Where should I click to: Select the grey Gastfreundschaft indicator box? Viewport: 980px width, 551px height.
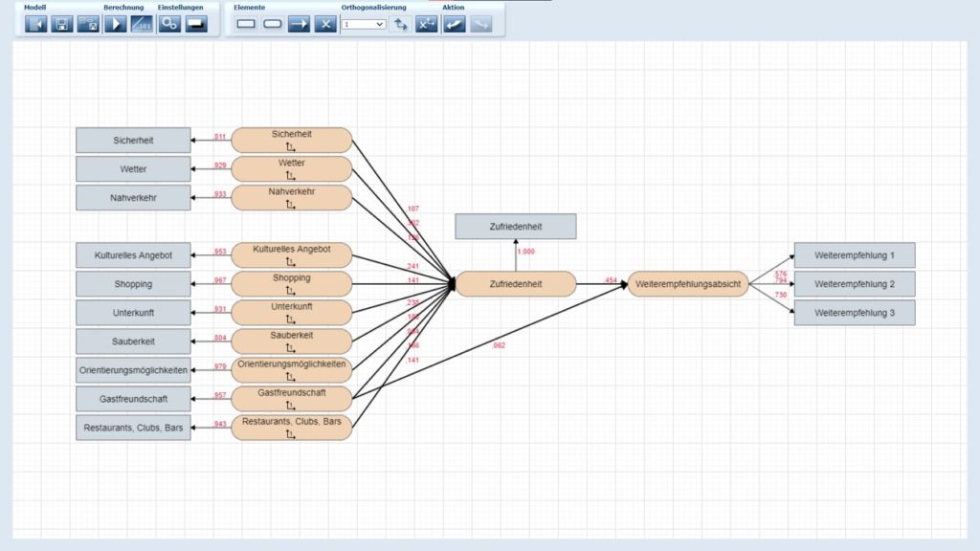(x=133, y=399)
